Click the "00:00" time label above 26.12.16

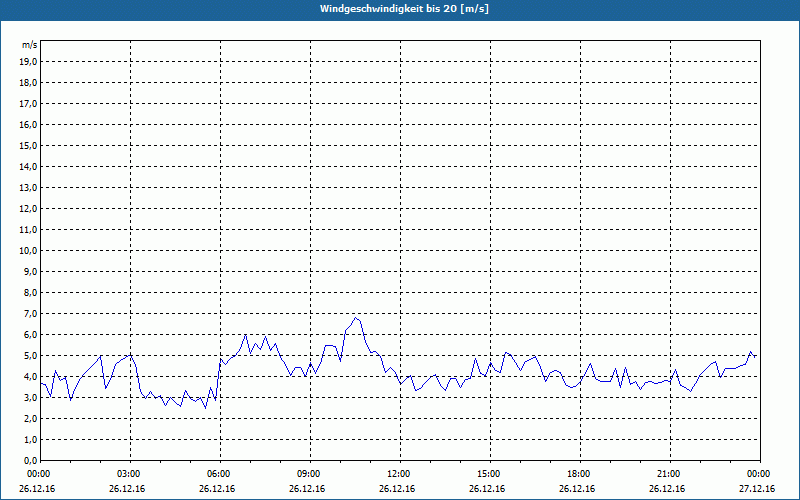point(39,474)
